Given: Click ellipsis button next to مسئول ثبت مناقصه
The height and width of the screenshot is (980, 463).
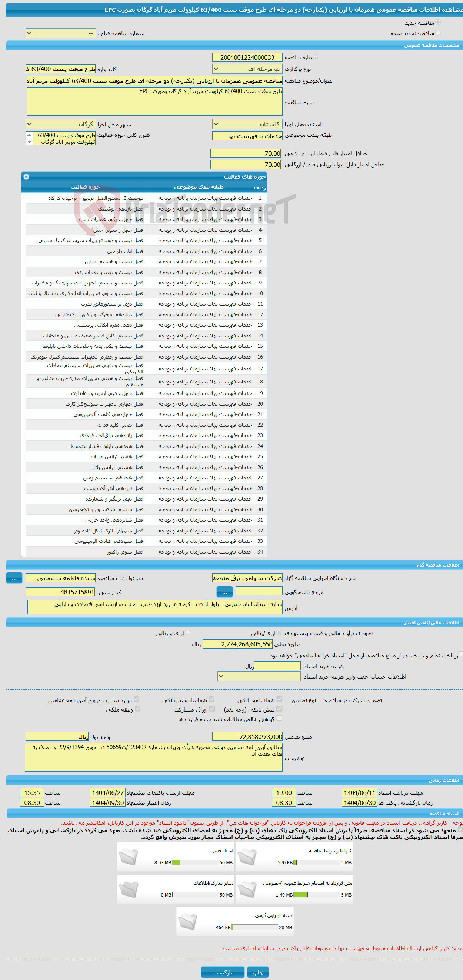Looking at the screenshot, I should click(x=14, y=578).
